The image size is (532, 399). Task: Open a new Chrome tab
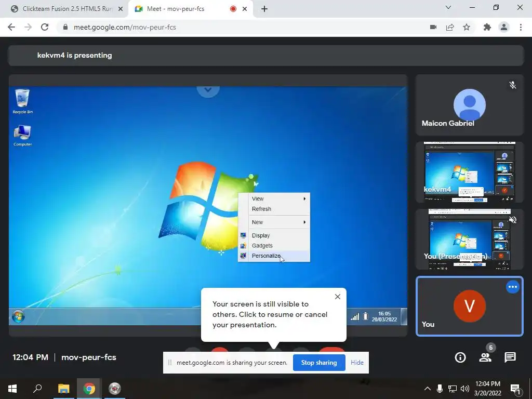tap(264, 9)
